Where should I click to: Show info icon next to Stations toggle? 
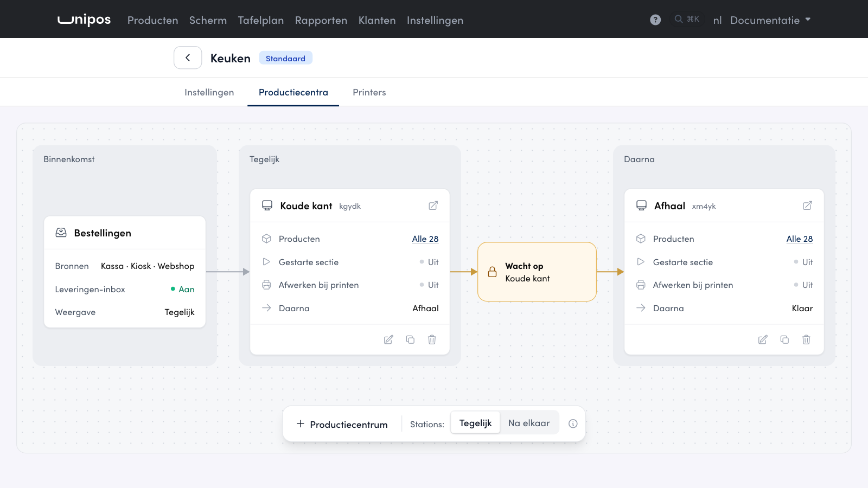tap(573, 424)
